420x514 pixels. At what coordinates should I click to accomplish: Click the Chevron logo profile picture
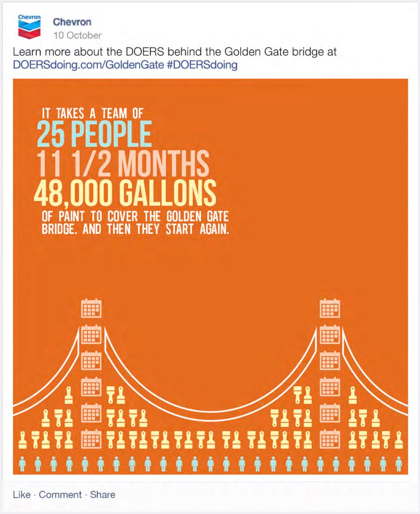click(x=29, y=27)
